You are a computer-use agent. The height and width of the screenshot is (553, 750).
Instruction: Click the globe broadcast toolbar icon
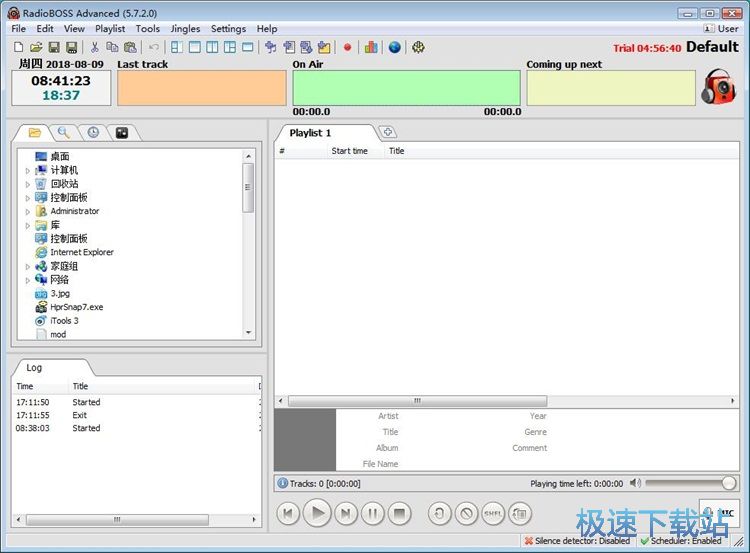tap(394, 47)
